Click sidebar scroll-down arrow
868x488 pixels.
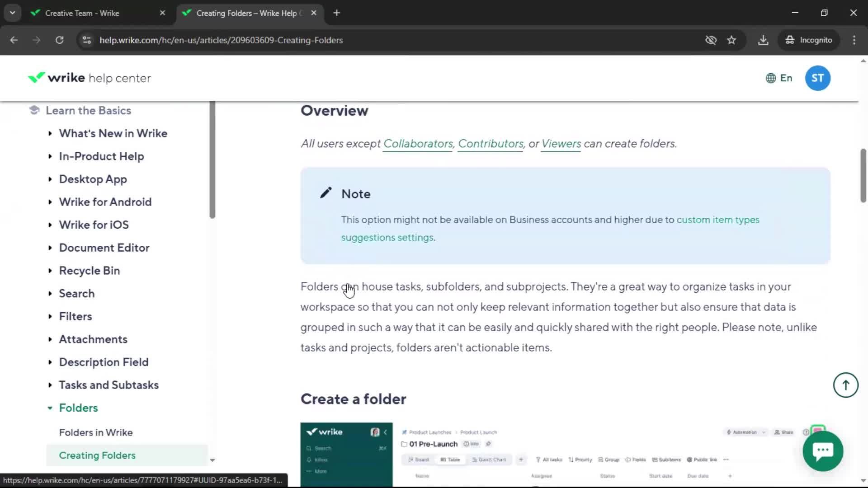212,460
